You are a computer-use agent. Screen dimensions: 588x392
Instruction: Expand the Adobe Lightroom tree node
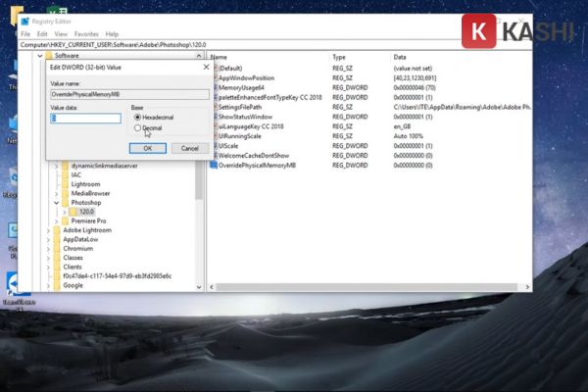pyautogui.click(x=50, y=229)
